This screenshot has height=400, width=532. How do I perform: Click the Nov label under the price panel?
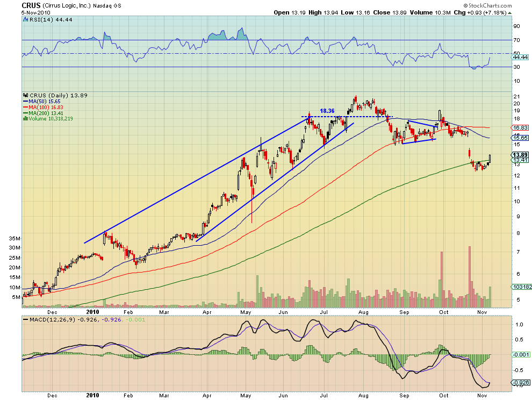[x=482, y=312]
